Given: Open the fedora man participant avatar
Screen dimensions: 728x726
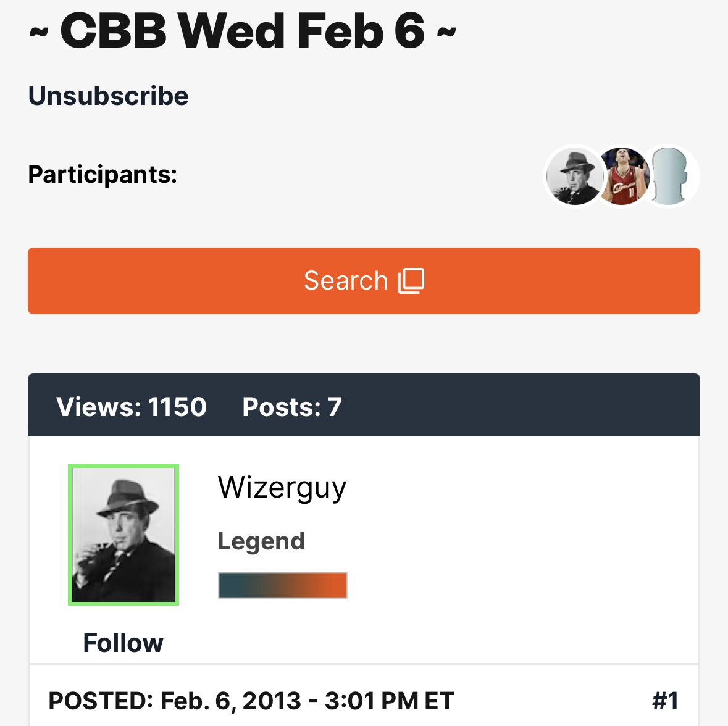Looking at the screenshot, I should tap(572, 177).
